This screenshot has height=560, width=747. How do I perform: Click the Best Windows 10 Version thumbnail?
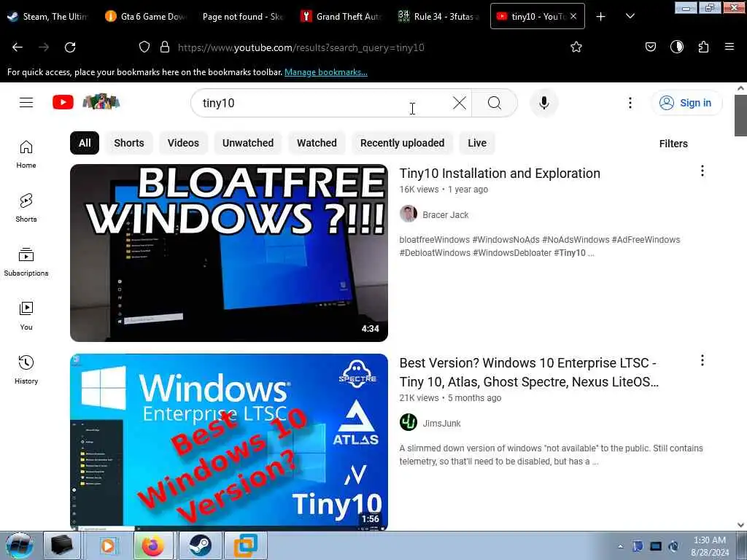pyautogui.click(x=228, y=442)
